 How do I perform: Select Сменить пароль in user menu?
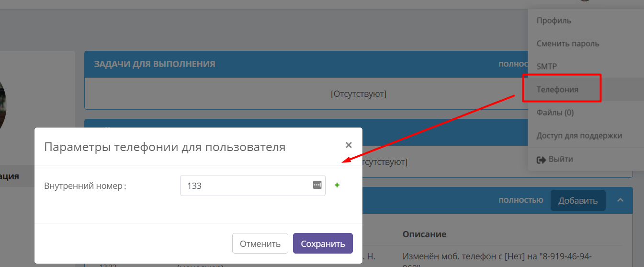pyautogui.click(x=567, y=44)
